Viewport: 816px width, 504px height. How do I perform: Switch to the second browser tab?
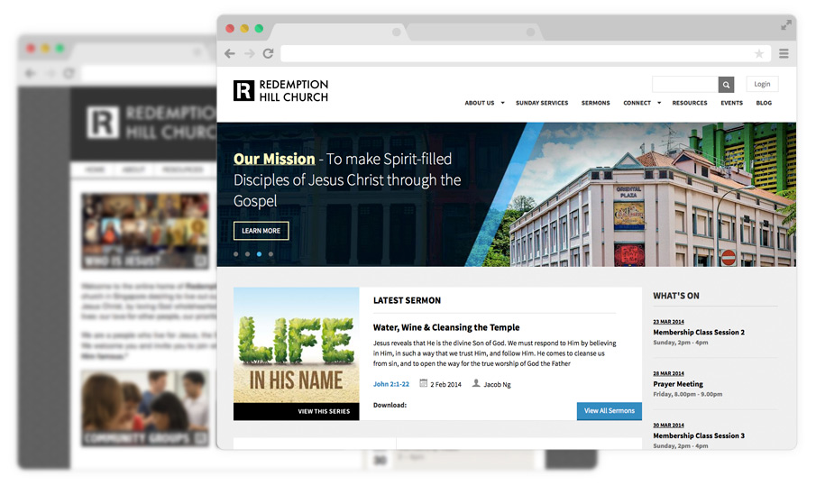pos(474,32)
